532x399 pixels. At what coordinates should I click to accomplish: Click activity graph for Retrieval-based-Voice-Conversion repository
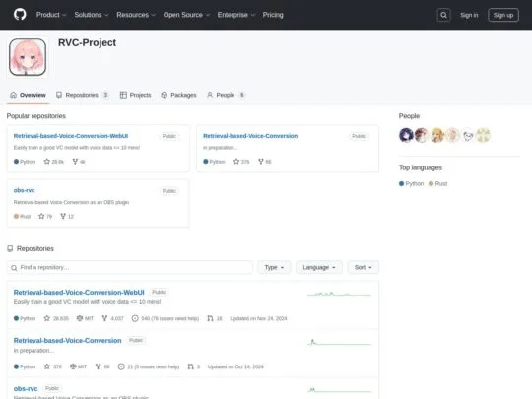(339, 342)
